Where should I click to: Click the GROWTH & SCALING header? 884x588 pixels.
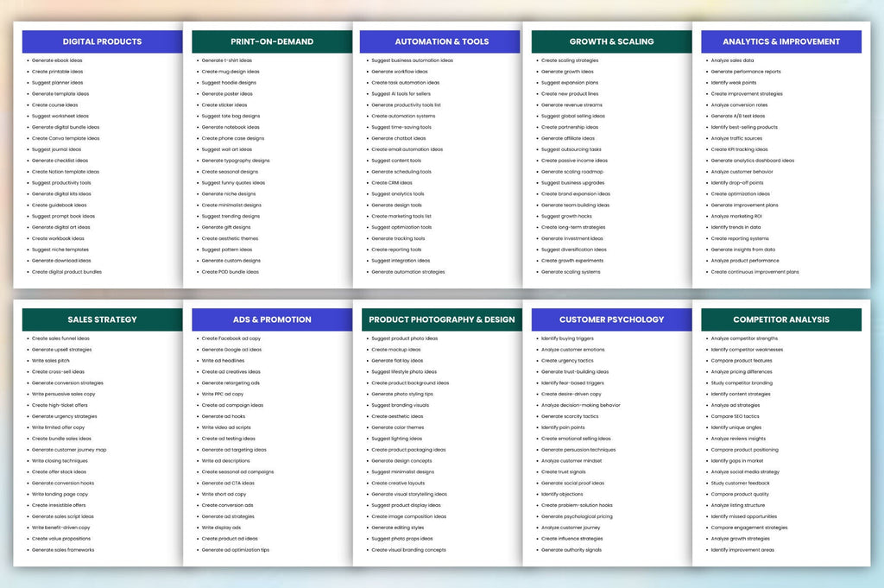pos(612,41)
